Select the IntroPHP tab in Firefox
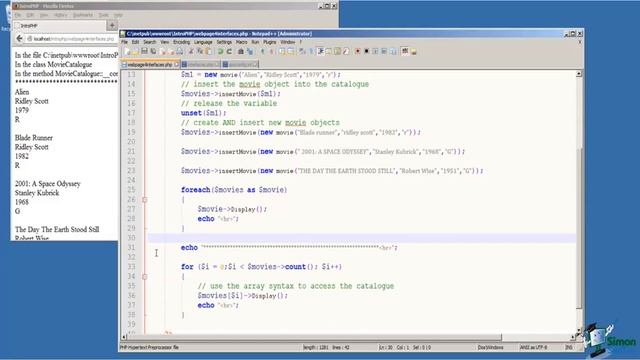 (x=59, y=25)
